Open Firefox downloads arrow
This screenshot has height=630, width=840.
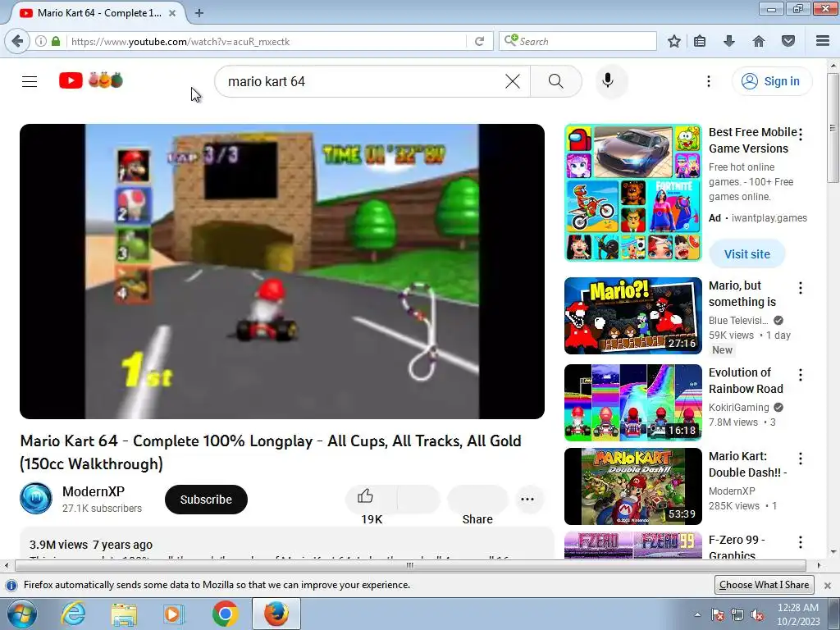click(729, 41)
